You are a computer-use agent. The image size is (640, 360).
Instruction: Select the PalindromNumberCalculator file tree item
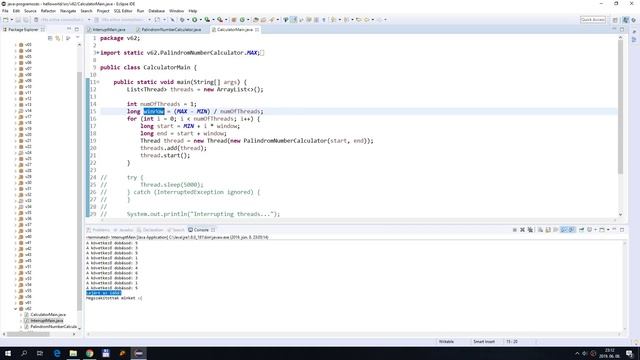(x=53, y=327)
